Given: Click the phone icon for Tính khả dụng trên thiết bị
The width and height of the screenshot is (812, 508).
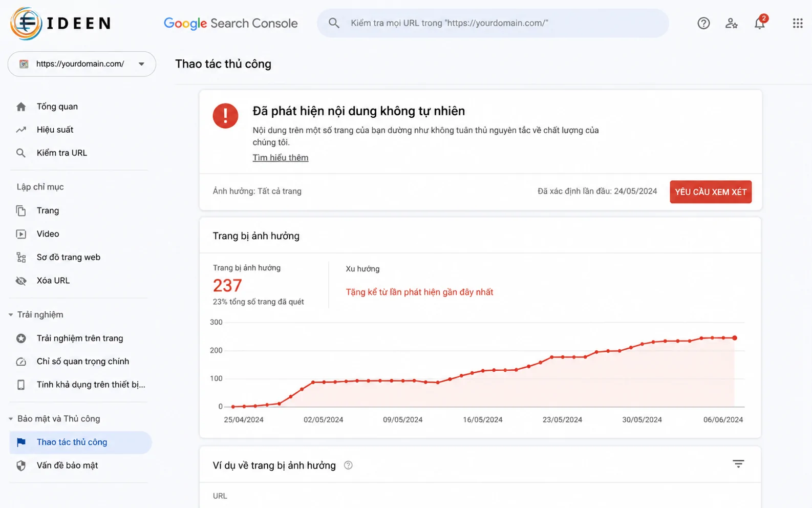Looking at the screenshot, I should pyautogui.click(x=21, y=385).
